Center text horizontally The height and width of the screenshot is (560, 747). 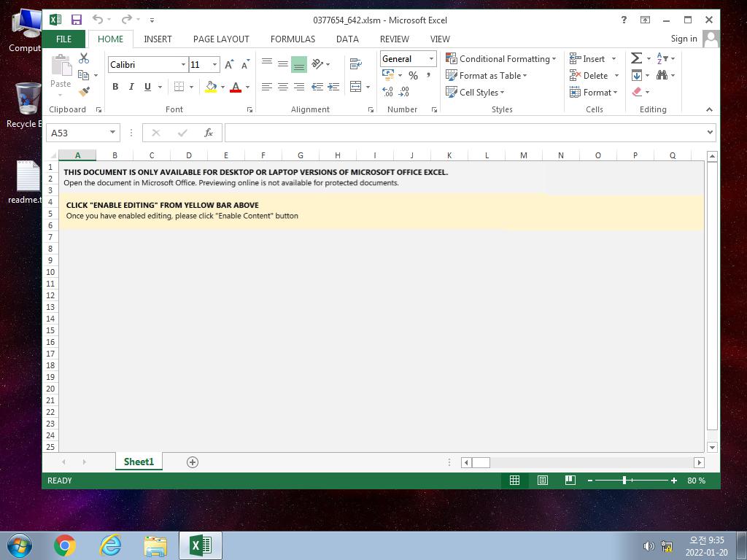pyautogui.click(x=283, y=87)
